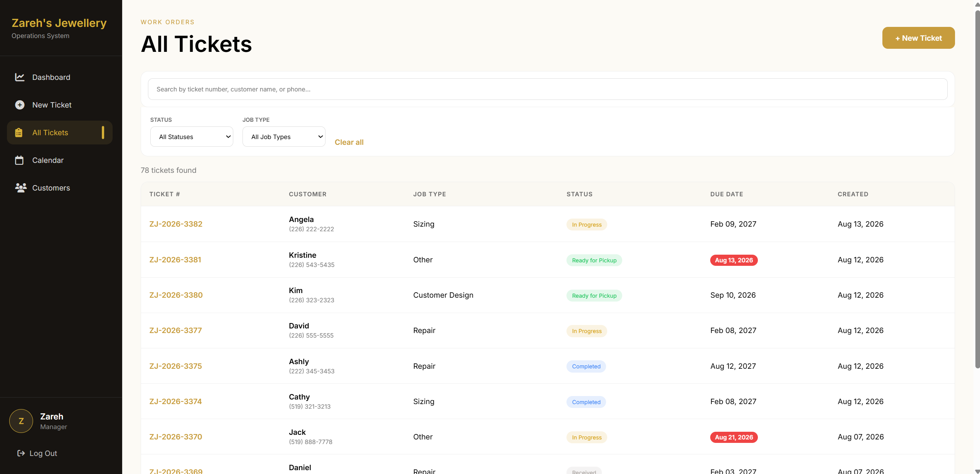Click the Customers people icon
Image resolution: width=980 pixels, height=474 pixels.
coord(21,188)
